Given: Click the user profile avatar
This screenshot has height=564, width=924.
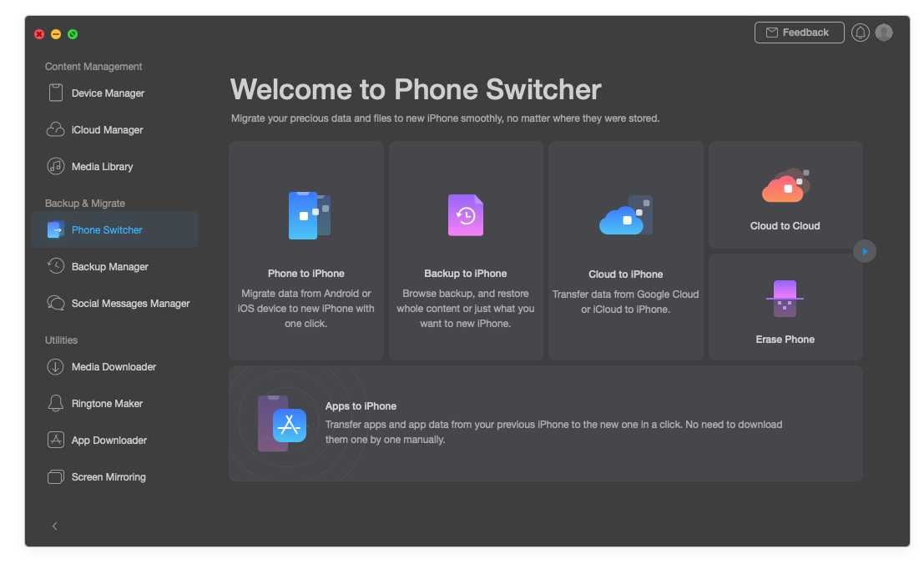Looking at the screenshot, I should point(884,33).
